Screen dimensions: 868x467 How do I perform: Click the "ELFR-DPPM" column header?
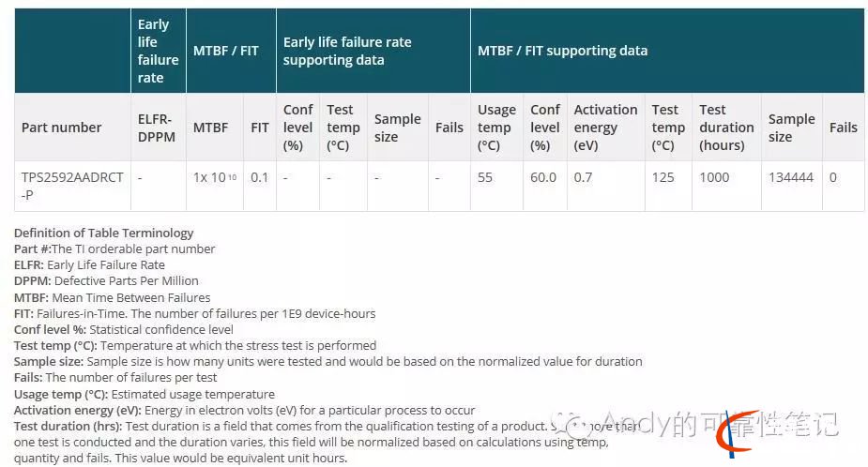click(158, 128)
